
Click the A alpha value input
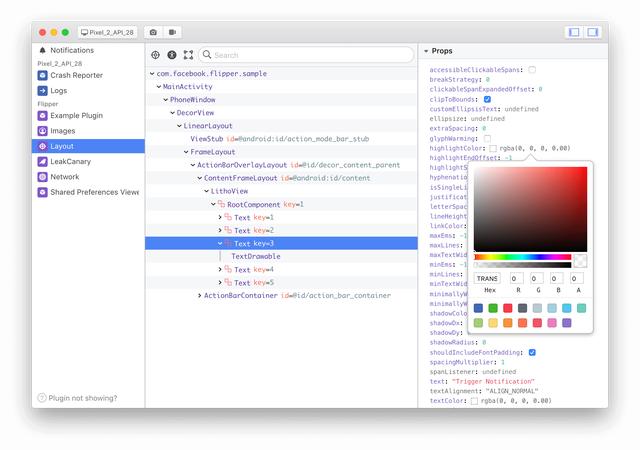577,278
